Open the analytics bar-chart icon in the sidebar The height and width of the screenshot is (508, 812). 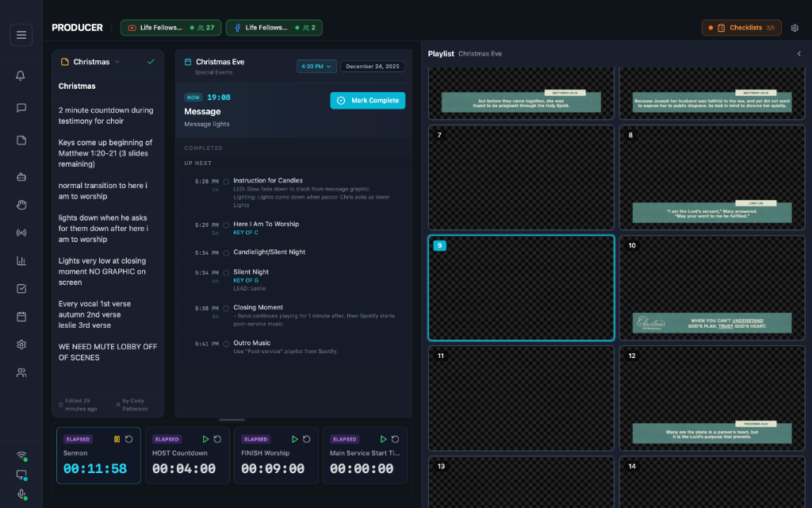pyautogui.click(x=21, y=260)
